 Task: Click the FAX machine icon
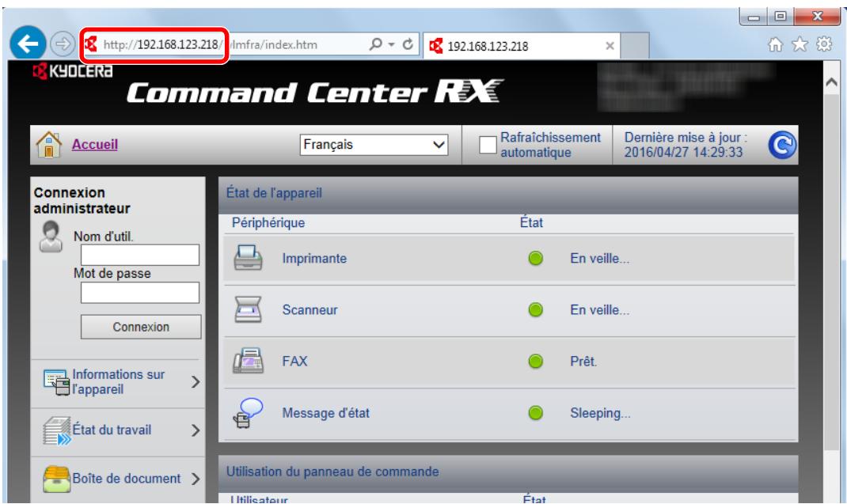tap(248, 361)
